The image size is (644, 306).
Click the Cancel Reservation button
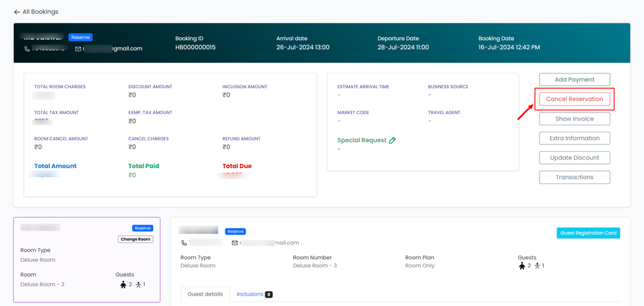coord(574,99)
